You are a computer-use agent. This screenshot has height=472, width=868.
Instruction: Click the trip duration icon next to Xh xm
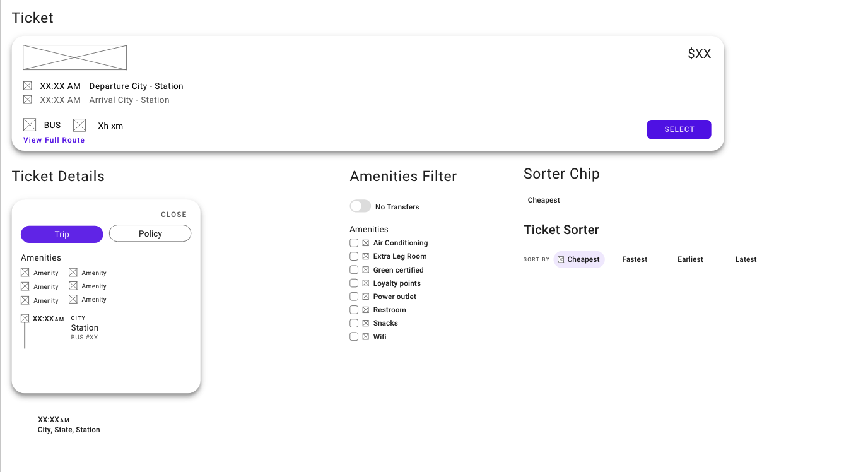point(79,124)
